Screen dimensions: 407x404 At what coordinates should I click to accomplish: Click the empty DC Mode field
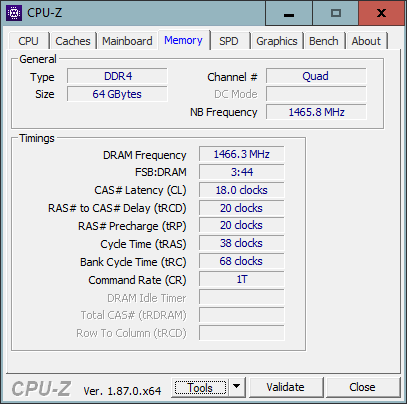tap(316, 94)
